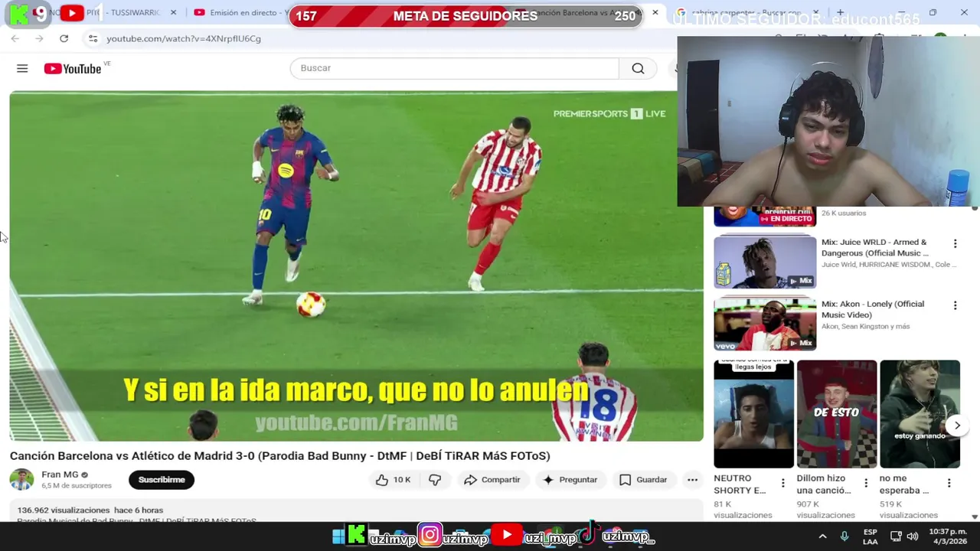The image size is (980, 551).
Task: Open network tray icon
Action: [x=896, y=536]
